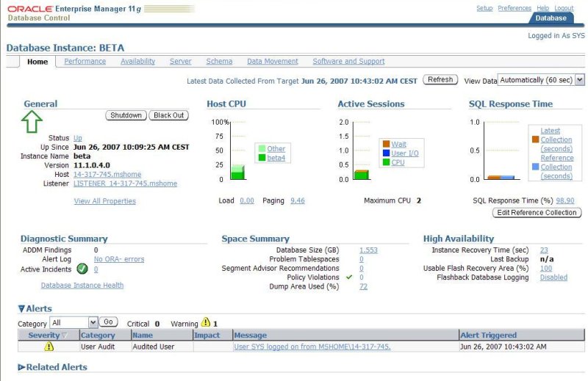Click the green up-arrow status icon

[32, 121]
